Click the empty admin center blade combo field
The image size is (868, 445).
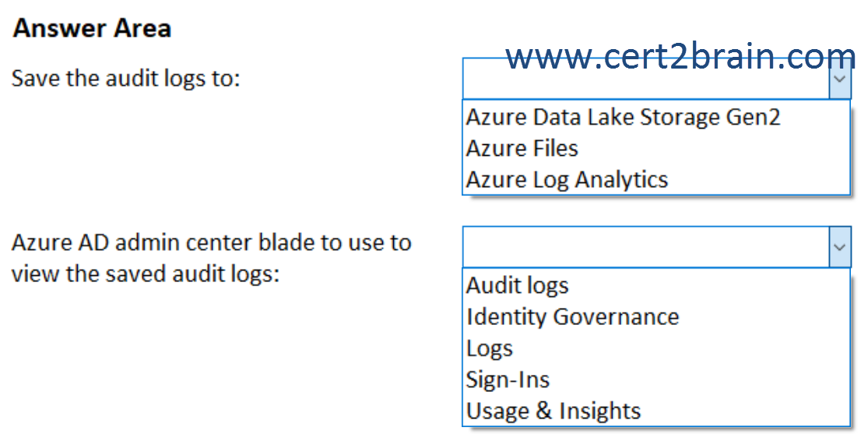[646, 246]
